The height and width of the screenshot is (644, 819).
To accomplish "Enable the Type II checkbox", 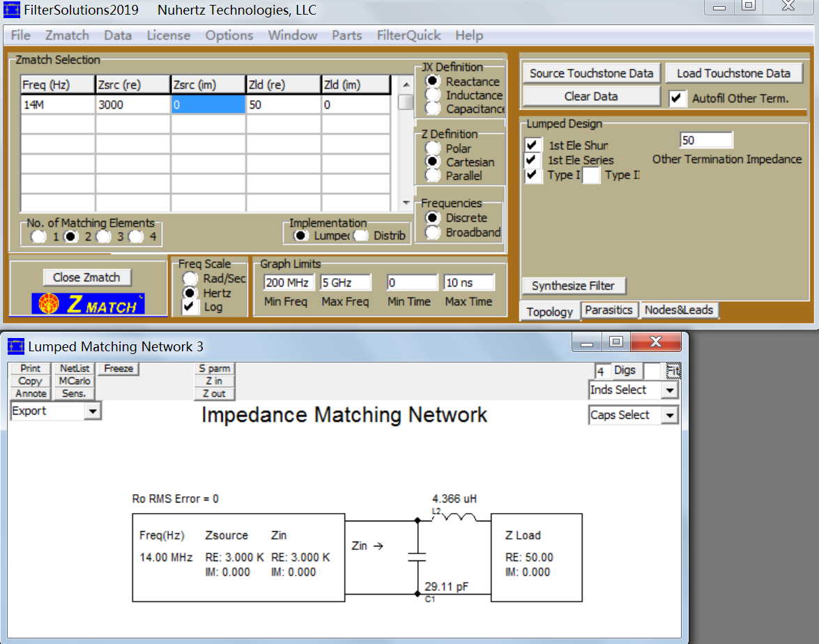I will (x=591, y=176).
